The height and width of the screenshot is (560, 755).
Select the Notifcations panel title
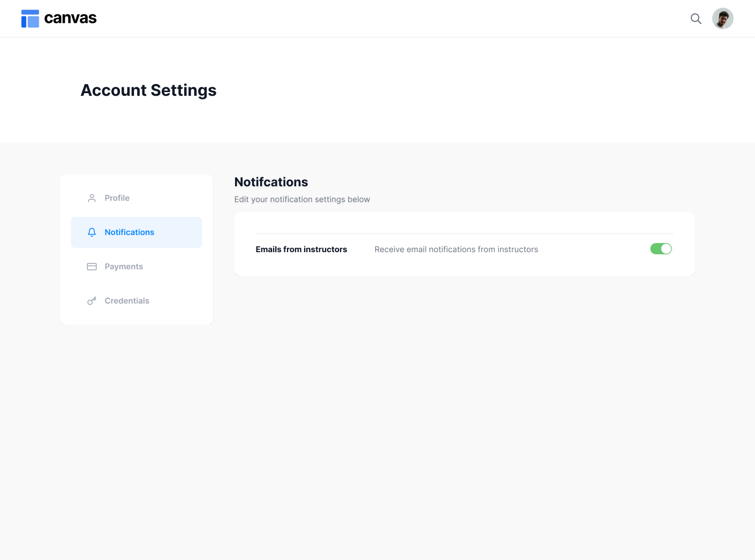271,182
